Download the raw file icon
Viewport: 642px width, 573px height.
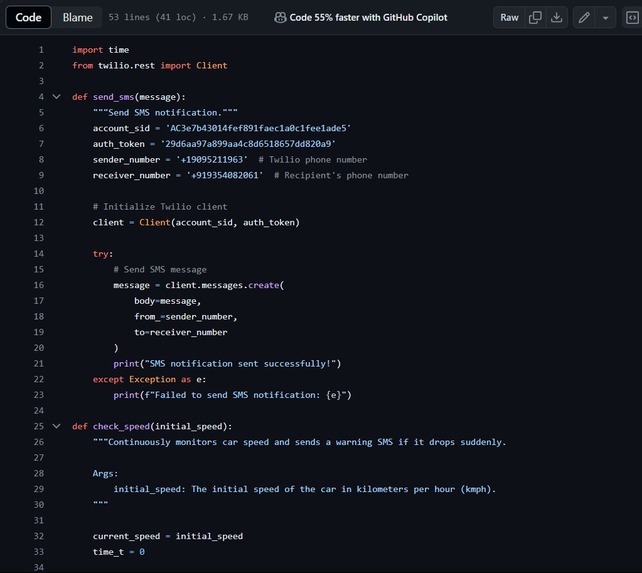pyautogui.click(x=556, y=17)
